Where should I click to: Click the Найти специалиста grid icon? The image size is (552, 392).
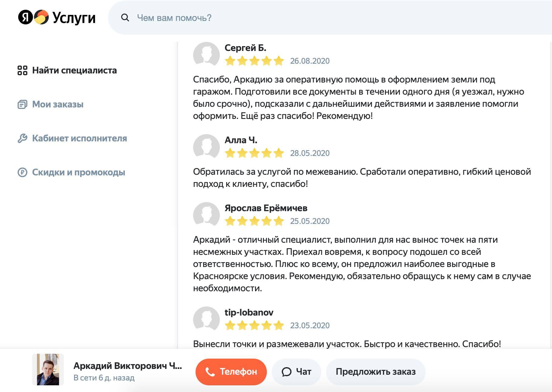tap(22, 70)
